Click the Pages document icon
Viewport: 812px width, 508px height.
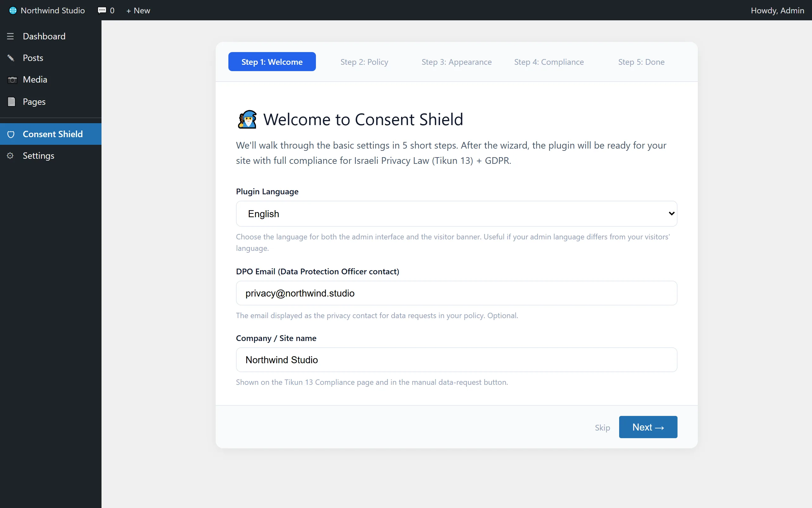click(x=11, y=102)
